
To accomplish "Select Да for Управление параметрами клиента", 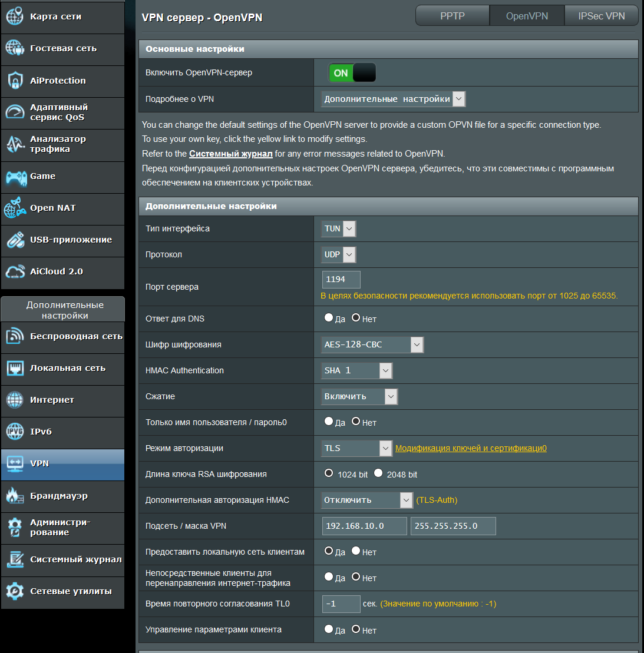I will [328, 629].
